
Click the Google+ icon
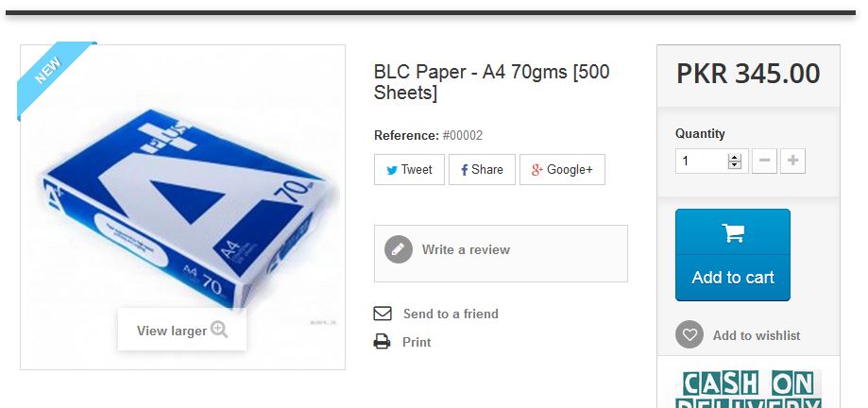coord(537,170)
